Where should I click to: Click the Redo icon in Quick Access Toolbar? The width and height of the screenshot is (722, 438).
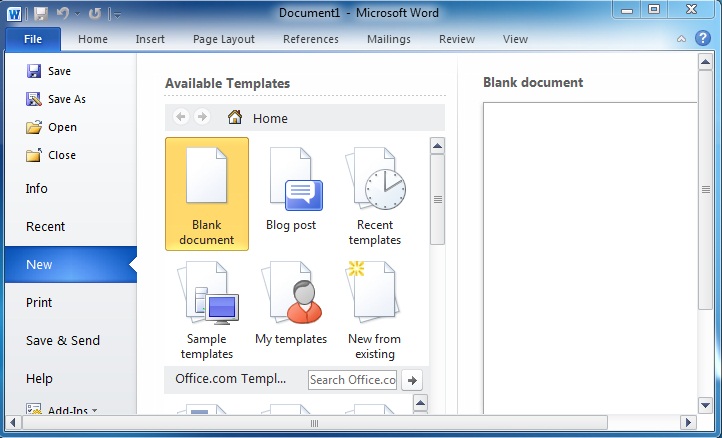pyautogui.click(x=95, y=14)
